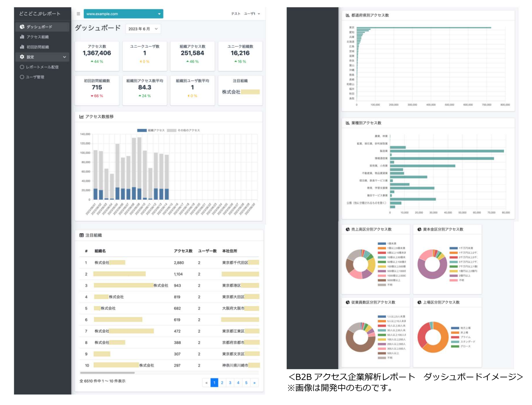This screenshot has height=405, width=532.
Task: Click the 943 access count cell
Action: click(177, 286)
